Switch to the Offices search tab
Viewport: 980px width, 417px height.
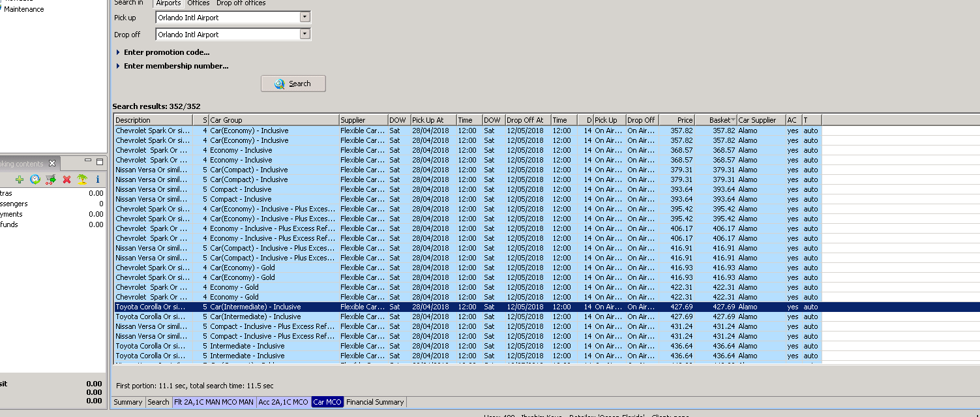coord(198,3)
